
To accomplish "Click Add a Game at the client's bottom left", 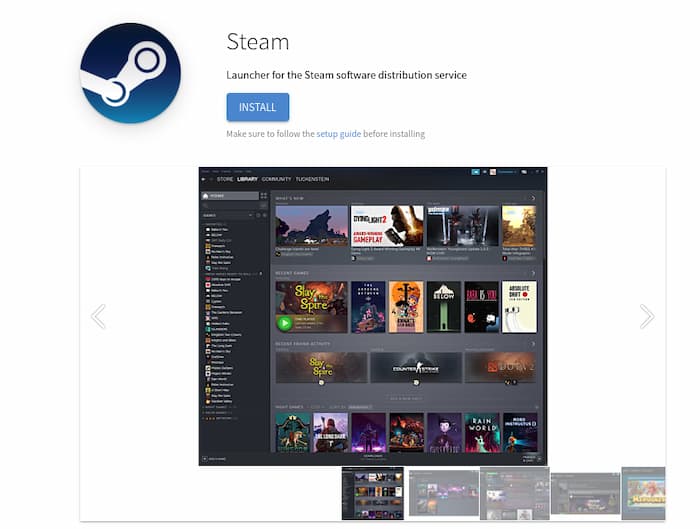I will coord(214,459).
